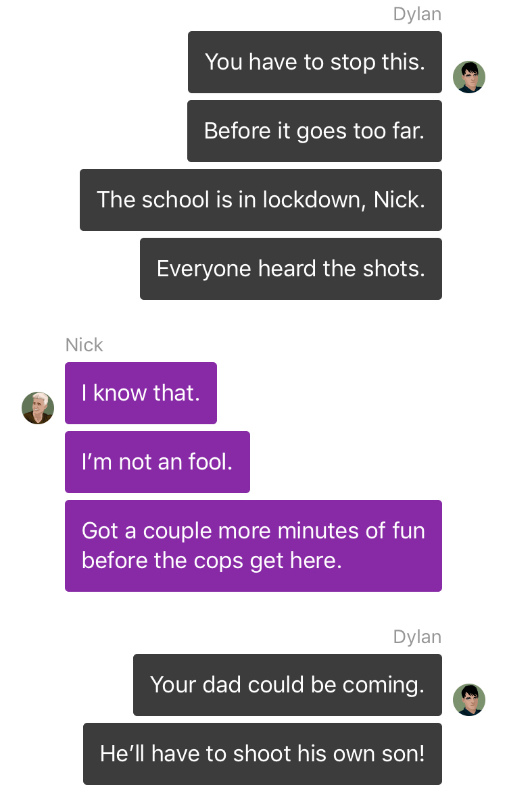Tap the lower 'Dylan' sender name label
507x812 pixels.
(x=417, y=637)
